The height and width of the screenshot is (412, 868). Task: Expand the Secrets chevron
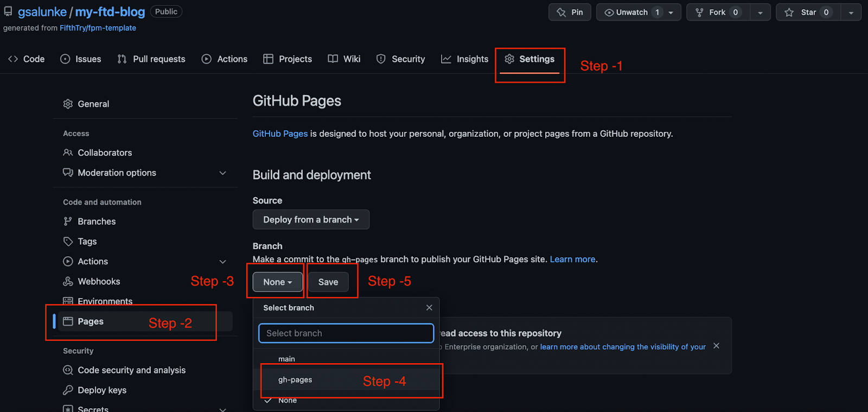click(222, 409)
